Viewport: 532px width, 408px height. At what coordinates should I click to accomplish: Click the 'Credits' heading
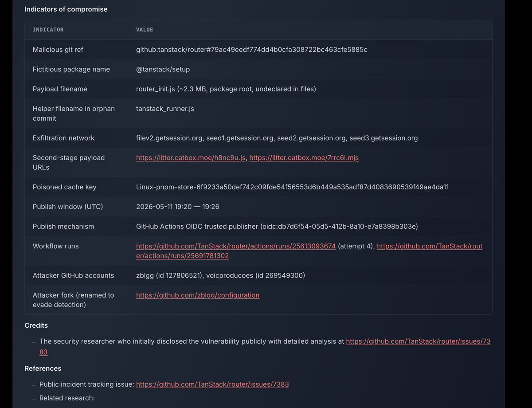pos(36,325)
